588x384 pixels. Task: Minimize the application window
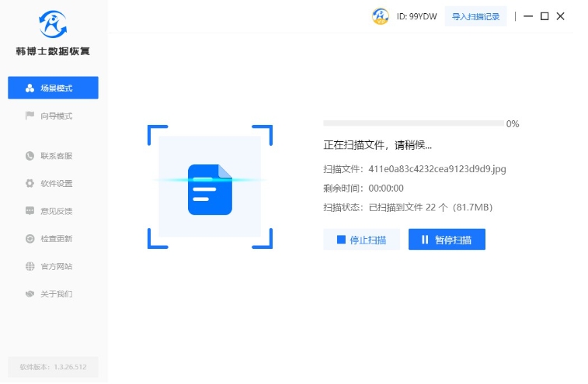pos(528,16)
